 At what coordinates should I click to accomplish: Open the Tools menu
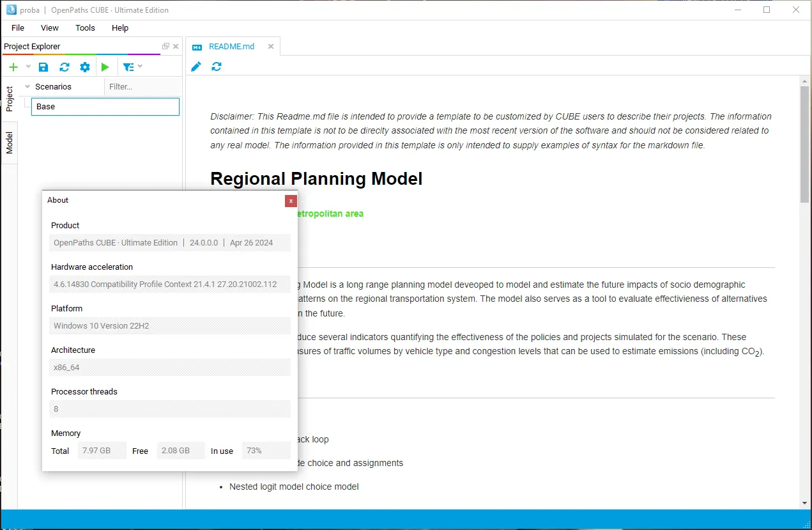[x=85, y=27]
